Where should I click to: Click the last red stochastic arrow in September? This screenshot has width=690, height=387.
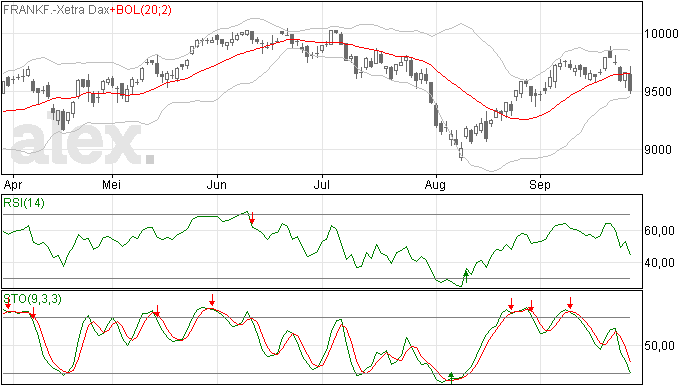(x=570, y=303)
